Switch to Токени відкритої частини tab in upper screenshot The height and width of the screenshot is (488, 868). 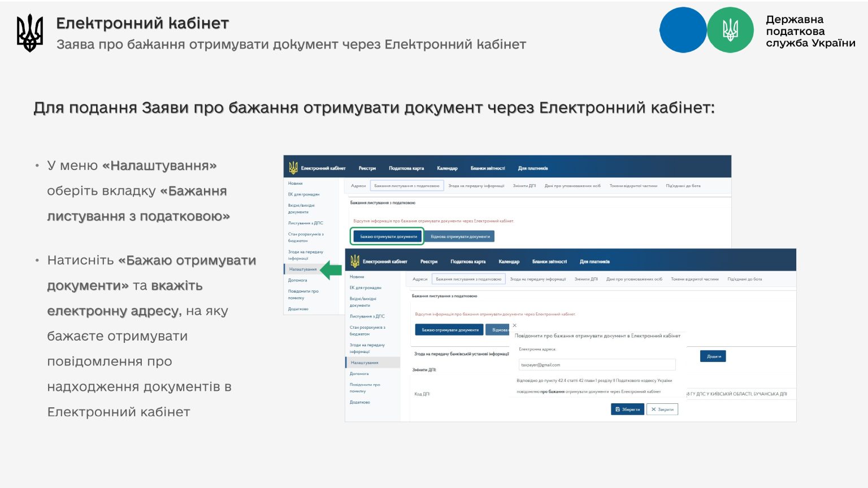(x=633, y=186)
